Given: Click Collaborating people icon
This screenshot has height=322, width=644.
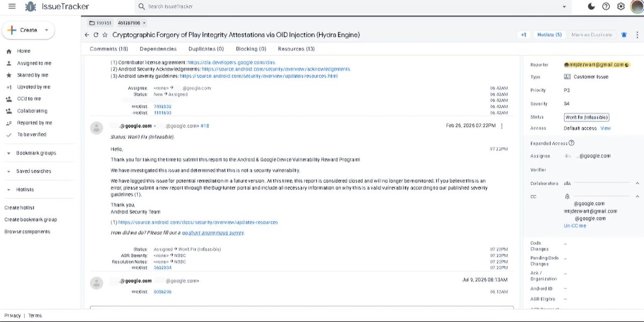Looking at the screenshot, I should point(9,111).
